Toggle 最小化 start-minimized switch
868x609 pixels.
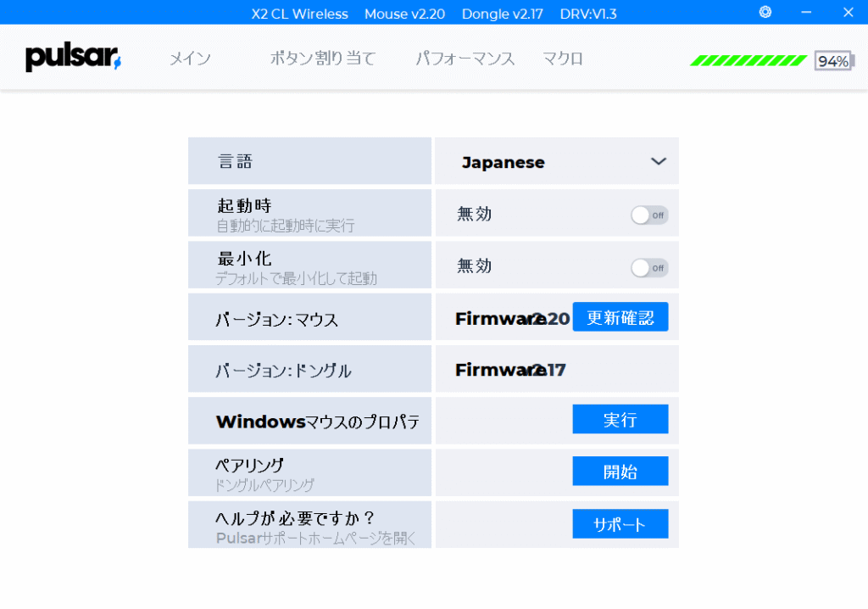[649, 268]
